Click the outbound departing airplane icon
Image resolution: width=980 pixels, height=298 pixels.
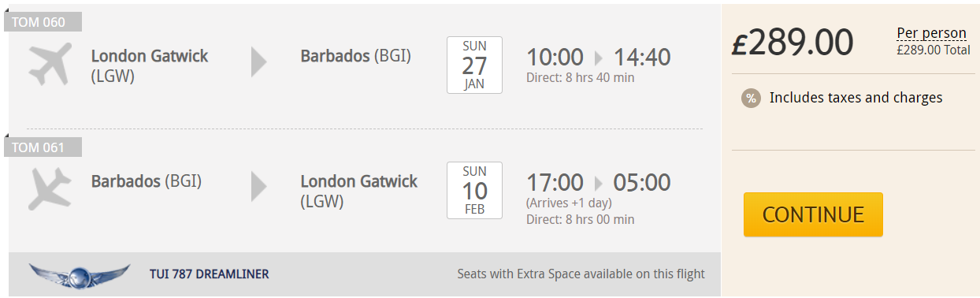(x=51, y=64)
